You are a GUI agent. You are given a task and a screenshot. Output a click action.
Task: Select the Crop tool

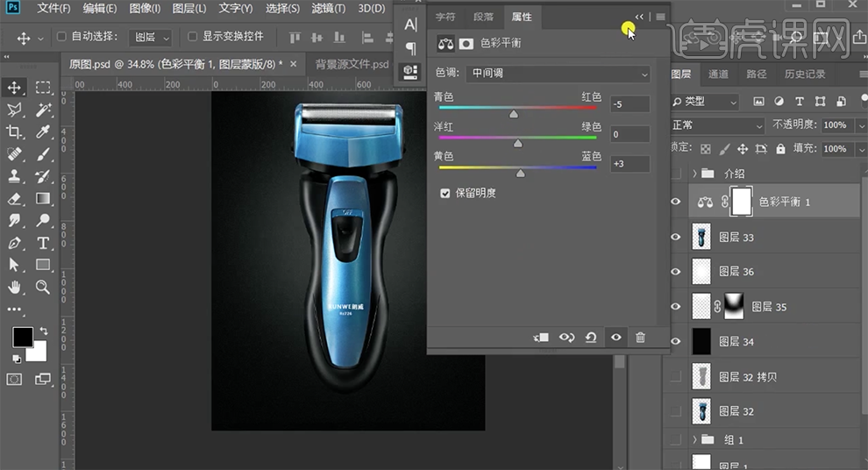coord(15,132)
